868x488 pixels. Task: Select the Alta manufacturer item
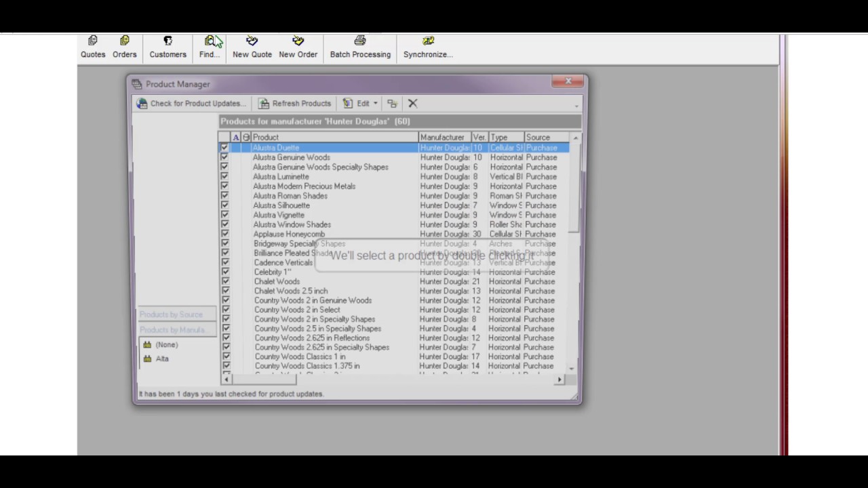162,359
